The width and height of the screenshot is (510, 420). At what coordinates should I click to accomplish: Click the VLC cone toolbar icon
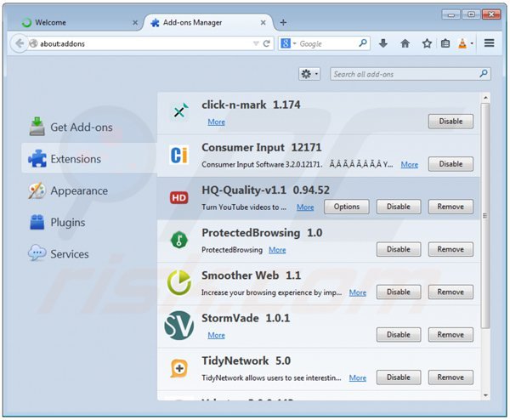tap(462, 43)
